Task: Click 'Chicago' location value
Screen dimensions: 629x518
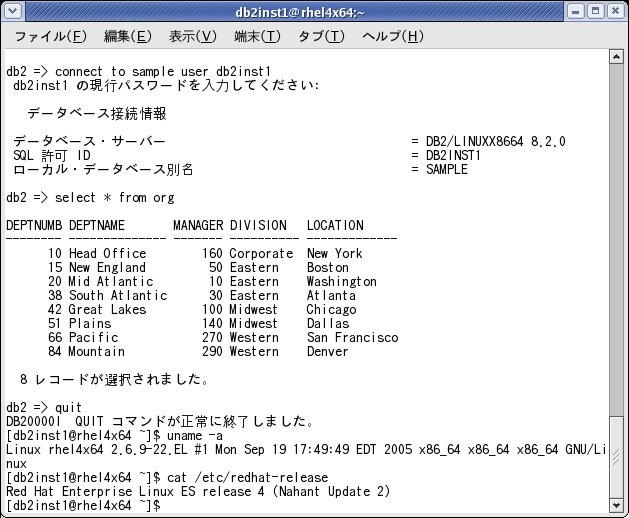Action: click(x=331, y=310)
